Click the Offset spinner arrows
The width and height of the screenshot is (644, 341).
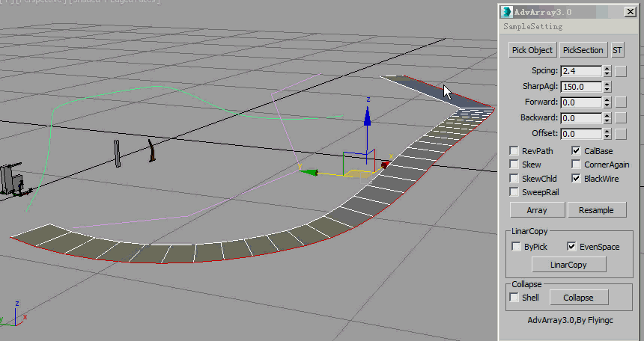coord(607,134)
